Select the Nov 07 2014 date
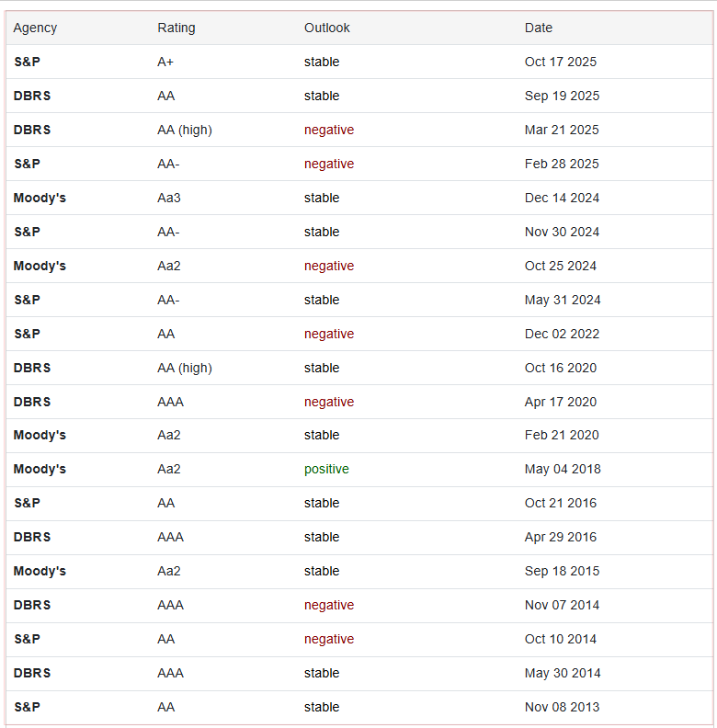The height and width of the screenshot is (728, 717). point(562,605)
